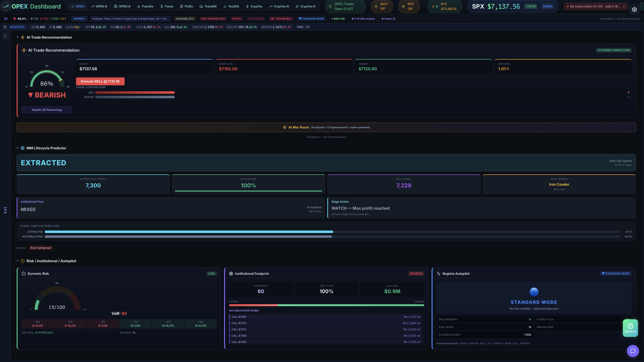Click the CALL $7075 accumulation zone row
This screenshot has width=644, height=362.
tap(326, 330)
